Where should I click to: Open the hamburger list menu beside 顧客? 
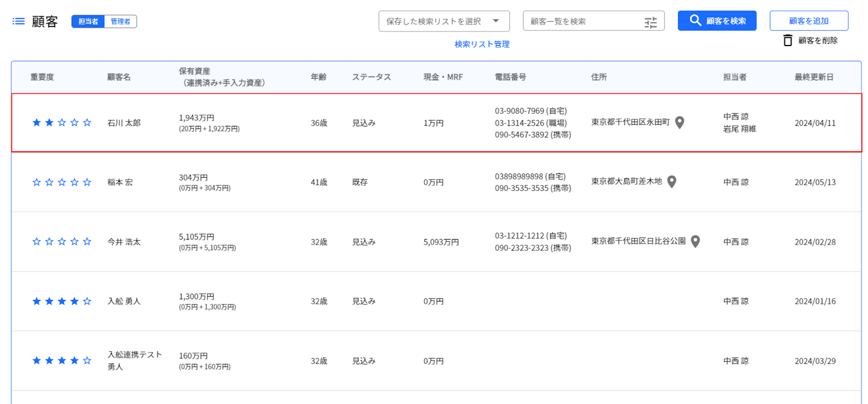tap(18, 21)
